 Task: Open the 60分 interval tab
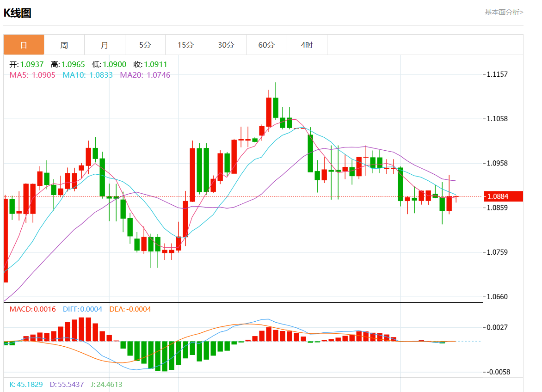[x=266, y=45]
